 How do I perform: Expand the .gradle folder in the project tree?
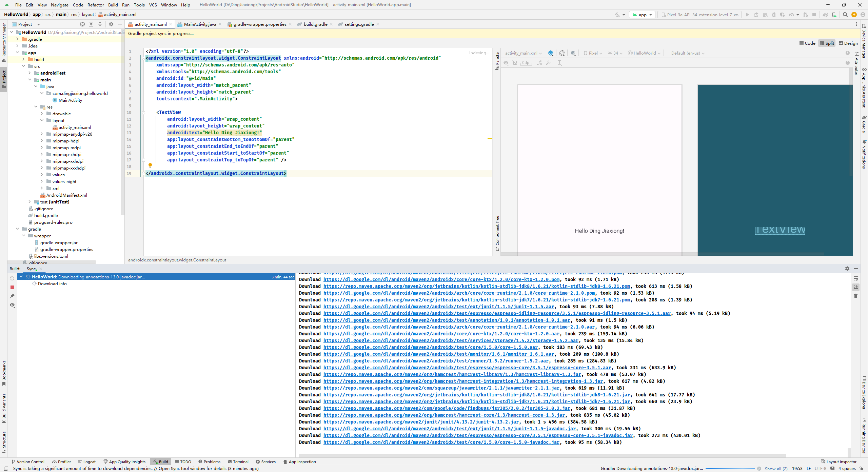tap(17, 39)
